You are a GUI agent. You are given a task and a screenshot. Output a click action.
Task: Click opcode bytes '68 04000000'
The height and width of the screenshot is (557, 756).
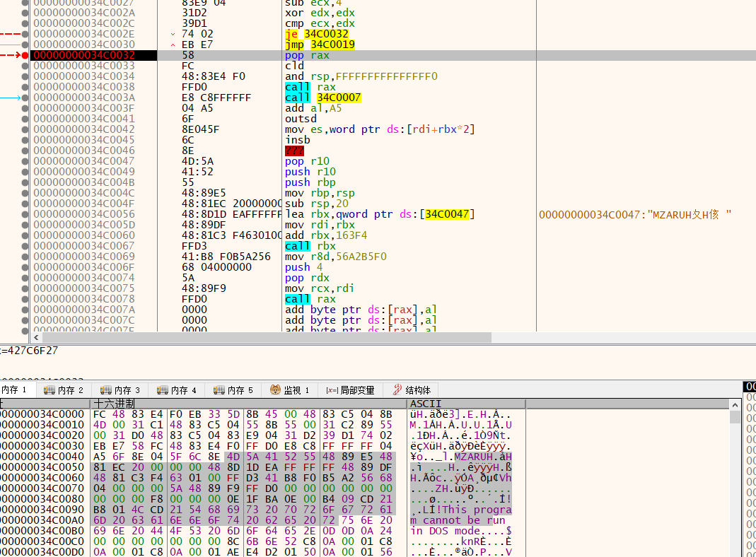point(216,267)
